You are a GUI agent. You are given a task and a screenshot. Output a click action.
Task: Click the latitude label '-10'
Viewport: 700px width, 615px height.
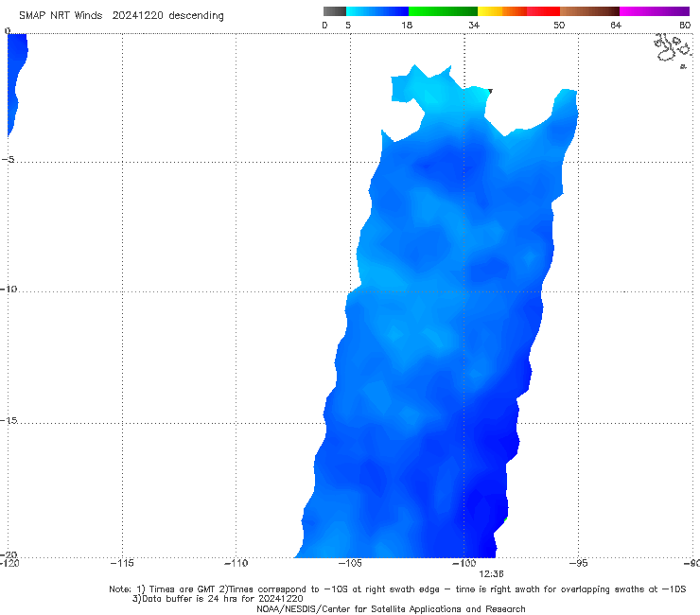click(x=8, y=289)
